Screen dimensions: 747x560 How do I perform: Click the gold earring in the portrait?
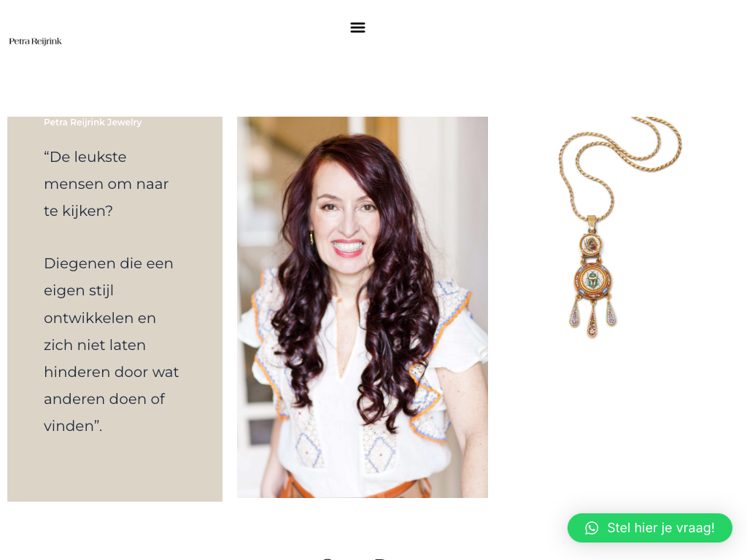tap(312, 238)
